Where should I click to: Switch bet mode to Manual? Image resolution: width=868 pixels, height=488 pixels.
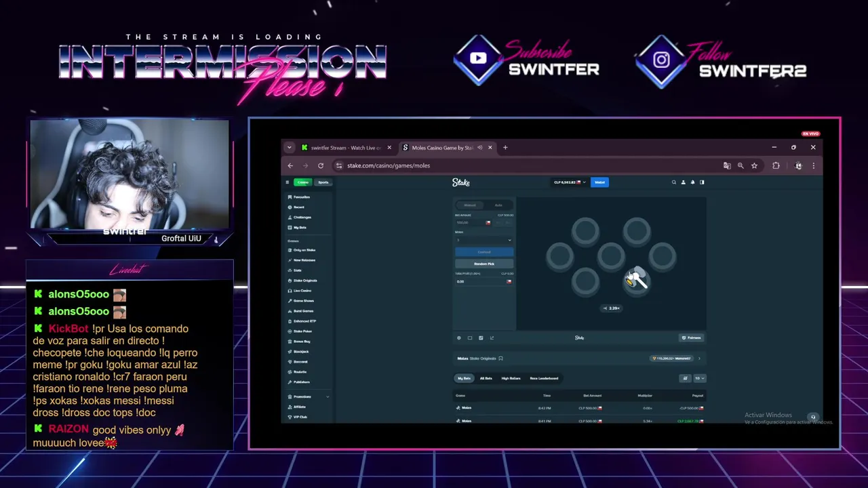(469, 205)
